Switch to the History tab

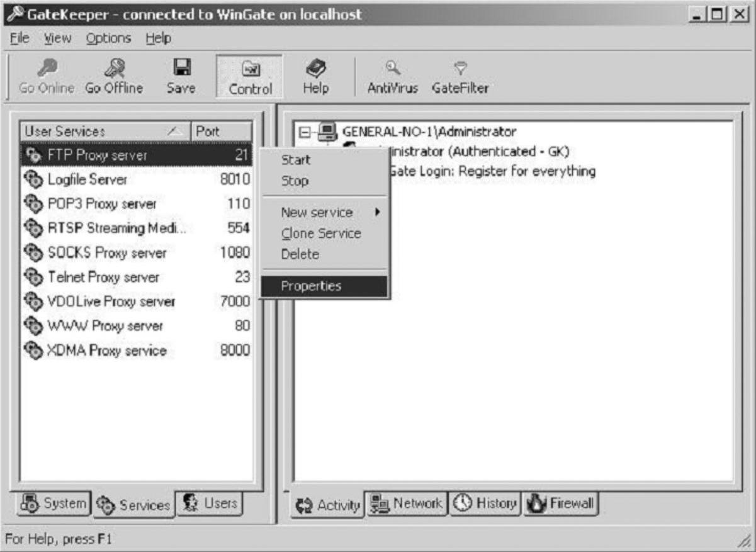click(485, 503)
